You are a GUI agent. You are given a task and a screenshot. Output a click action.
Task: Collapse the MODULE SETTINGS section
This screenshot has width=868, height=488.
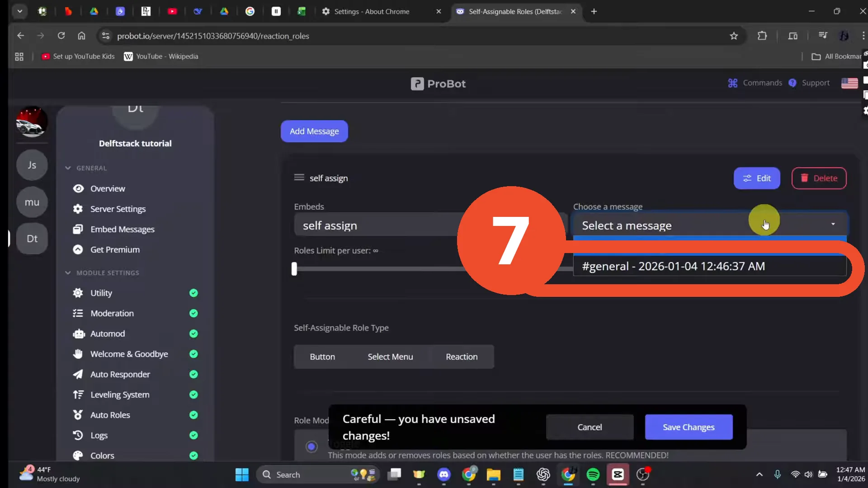68,273
